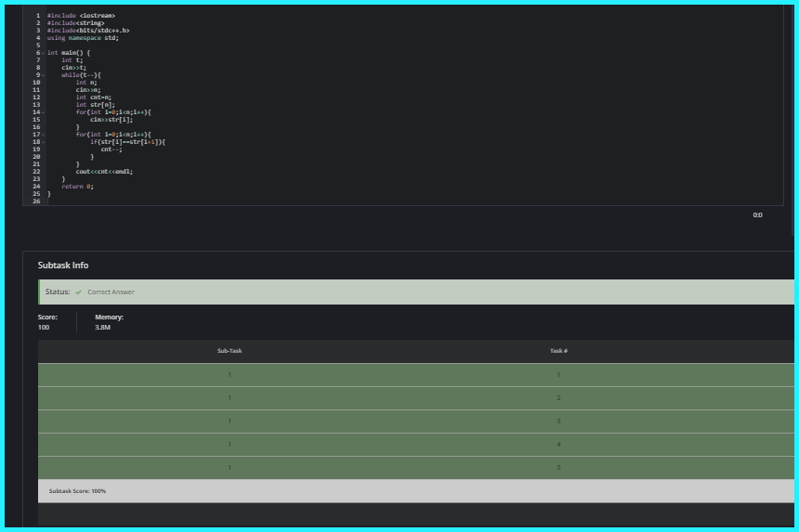Collapse the first for loop fold arrow at line 14
The height and width of the screenshot is (532, 799).
pos(44,112)
